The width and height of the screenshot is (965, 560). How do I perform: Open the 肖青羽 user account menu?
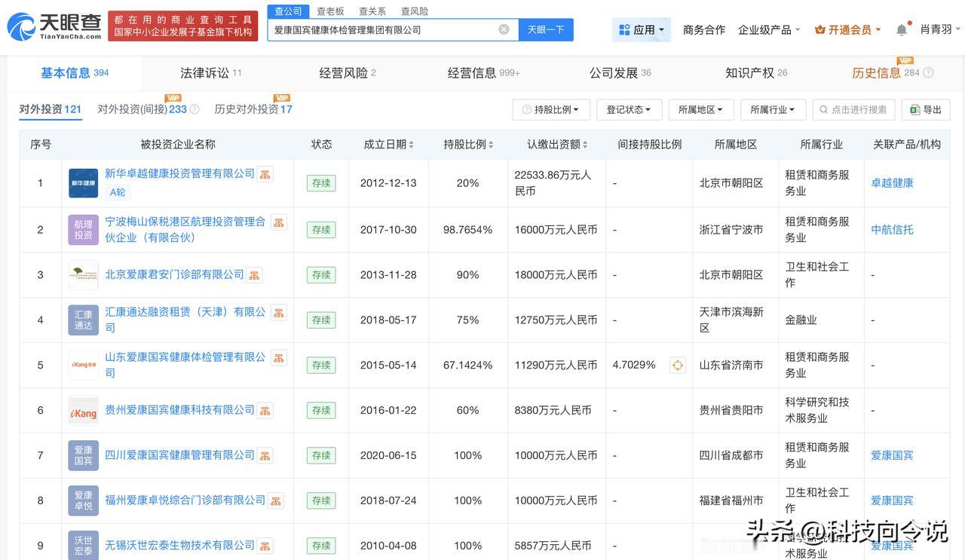(940, 29)
